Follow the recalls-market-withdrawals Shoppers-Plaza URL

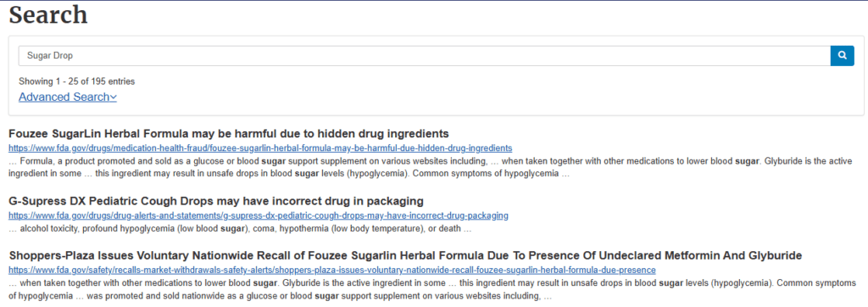coord(332,271)
